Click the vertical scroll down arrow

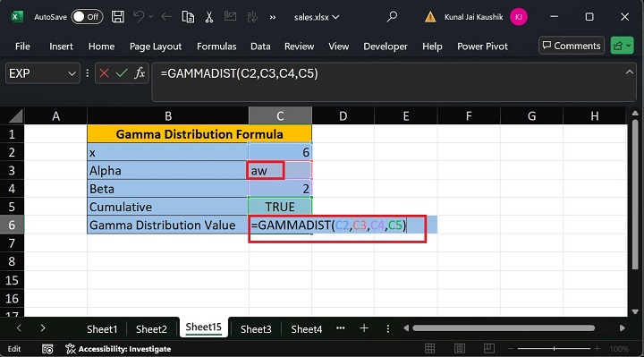coord(635,311)
